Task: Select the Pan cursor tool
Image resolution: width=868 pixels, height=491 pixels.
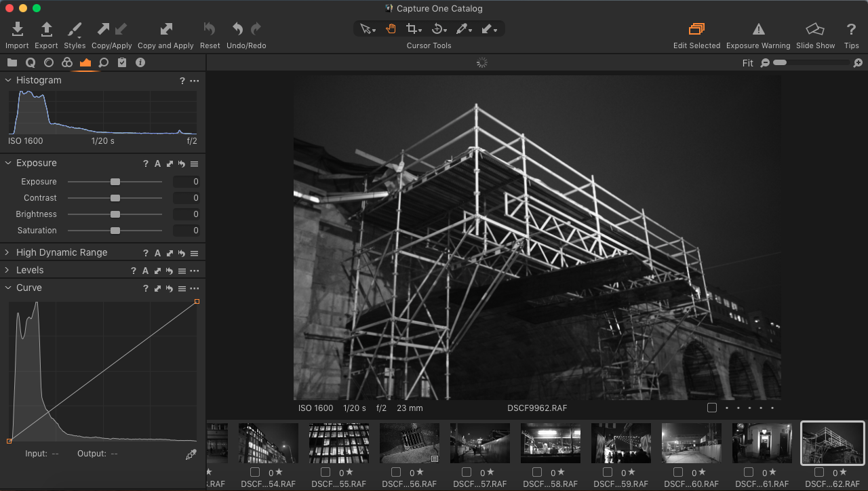Action: pos(391,28)
